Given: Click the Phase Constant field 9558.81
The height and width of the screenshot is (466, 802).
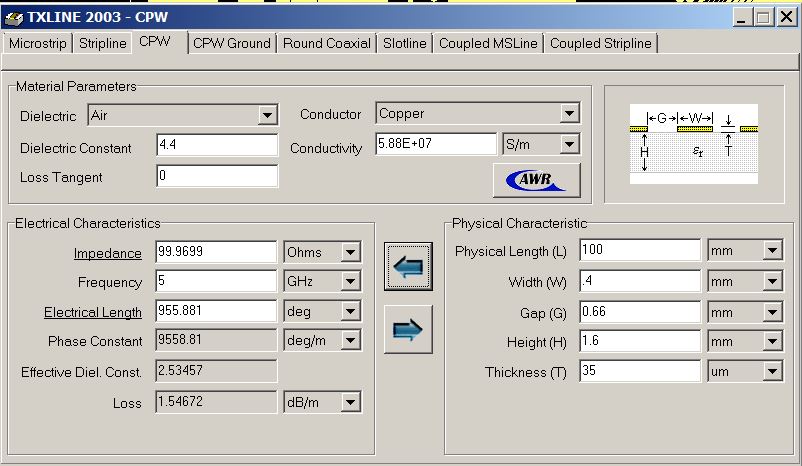Looking at the screenshot, I should tap(216, 340).
